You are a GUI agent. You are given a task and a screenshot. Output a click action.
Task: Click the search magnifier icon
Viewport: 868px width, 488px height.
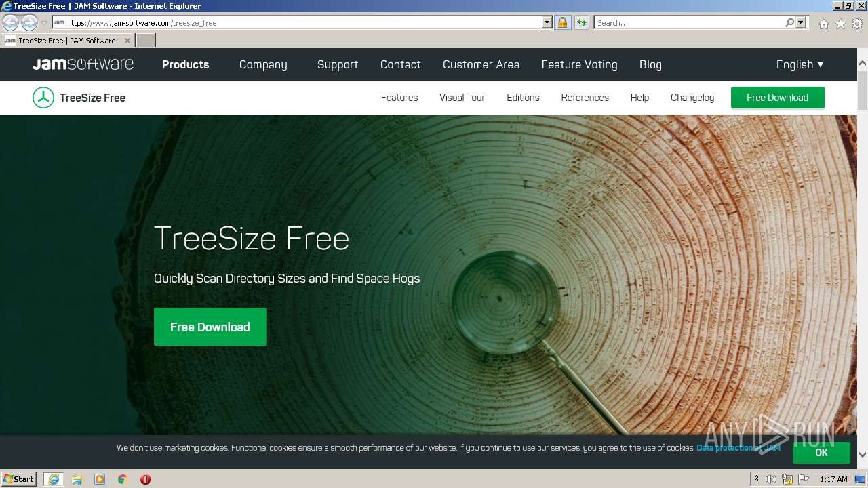point(790,23)
